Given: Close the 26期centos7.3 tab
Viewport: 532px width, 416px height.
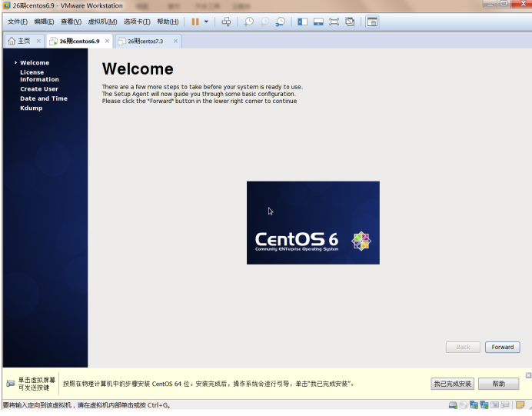Looking at the screenshot, I should click(x=175, y=41).
